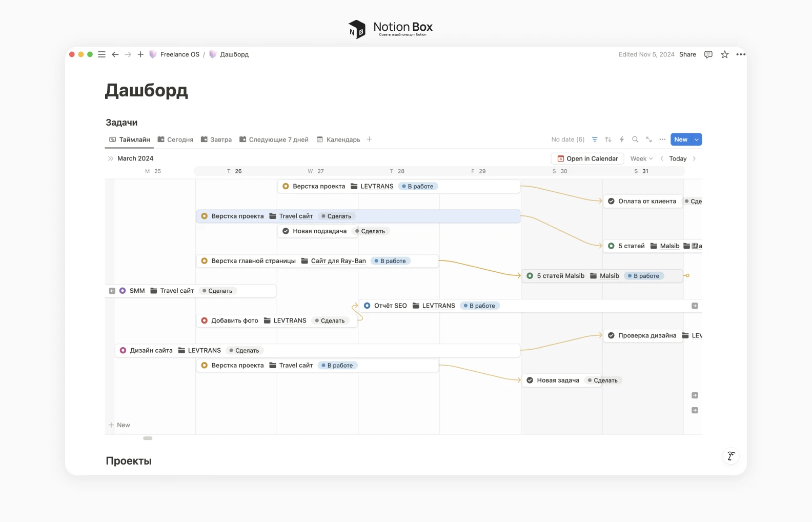Open the comments icon in the top bar
This screenshot has height=522, width=812.
click(708, 54)
